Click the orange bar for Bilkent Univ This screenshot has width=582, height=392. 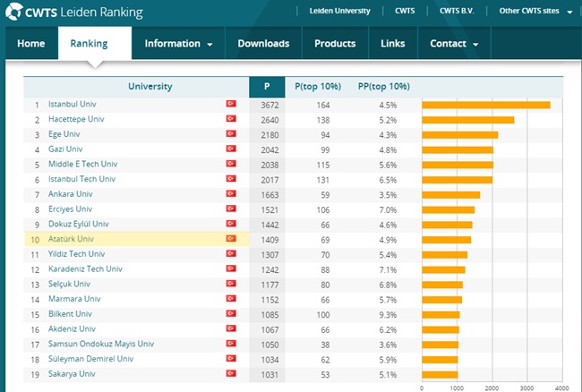click(441, 315)
